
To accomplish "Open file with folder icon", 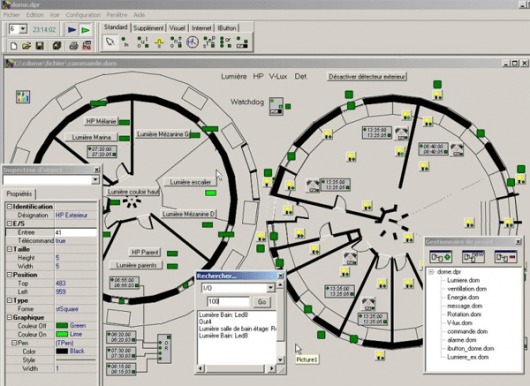I will point(27,46).
